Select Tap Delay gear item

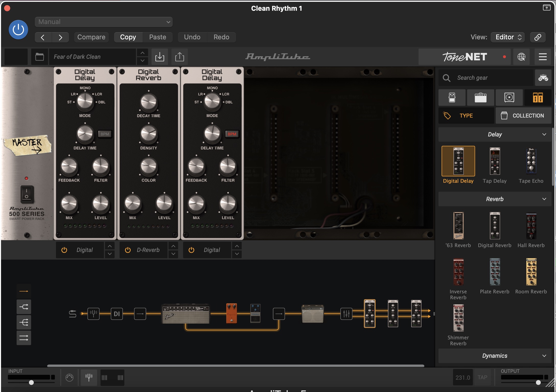[x=495, y=165]
